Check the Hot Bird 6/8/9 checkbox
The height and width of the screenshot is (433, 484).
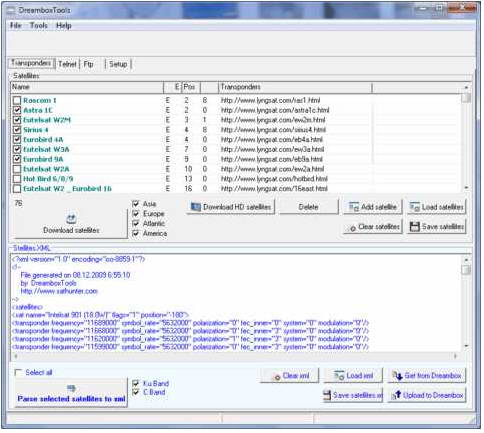tap(17, 179)
